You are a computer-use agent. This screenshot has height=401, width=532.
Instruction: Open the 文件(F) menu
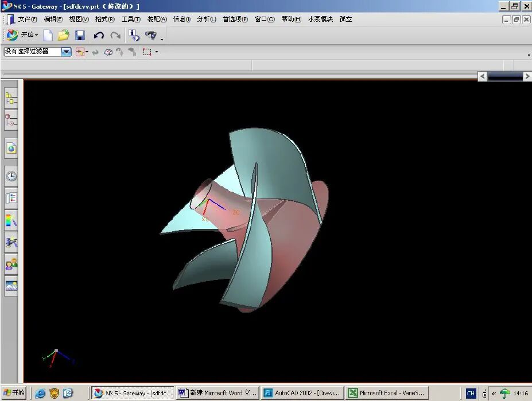(27, 20)
